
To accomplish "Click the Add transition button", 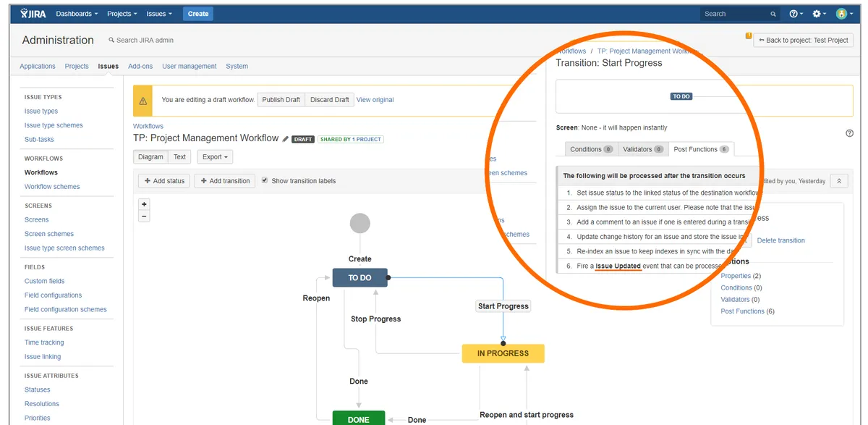I will [x=225, y=181].
